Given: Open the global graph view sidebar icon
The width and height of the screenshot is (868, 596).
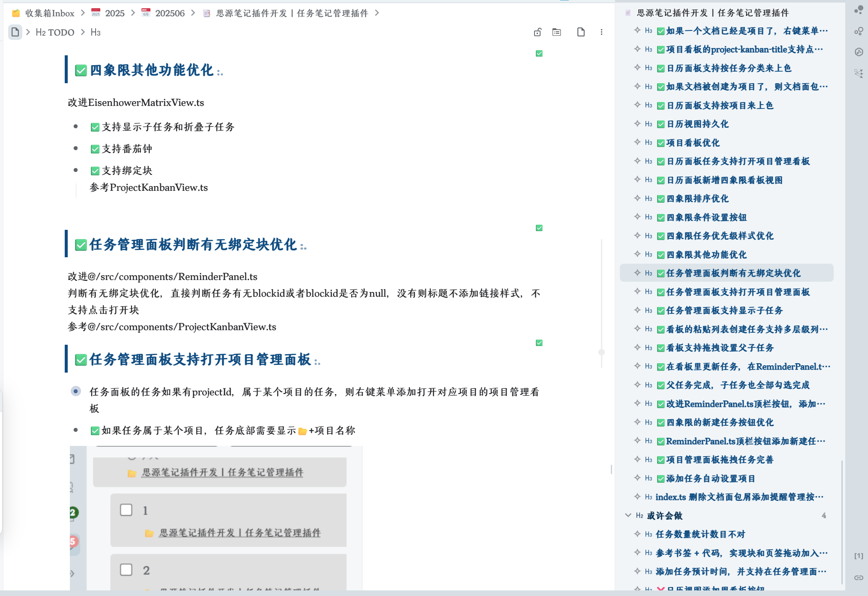Looking at the screenshot, I should point(859,31).
